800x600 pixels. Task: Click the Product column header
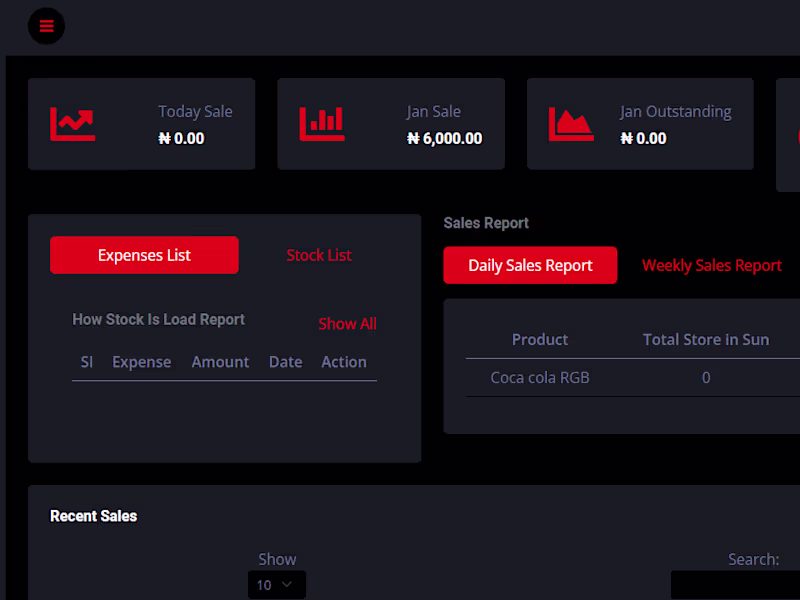(540, 339)
